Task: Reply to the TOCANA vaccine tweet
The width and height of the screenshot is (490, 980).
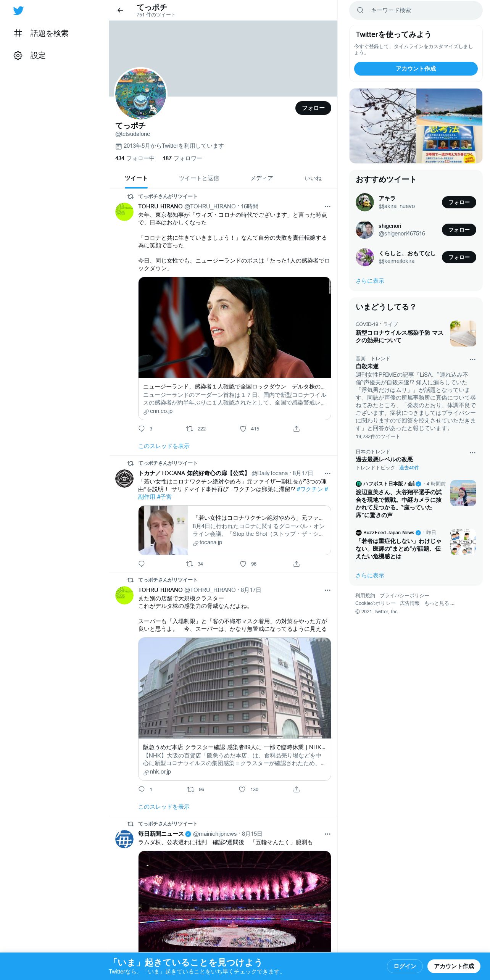Action: (142, 564)
